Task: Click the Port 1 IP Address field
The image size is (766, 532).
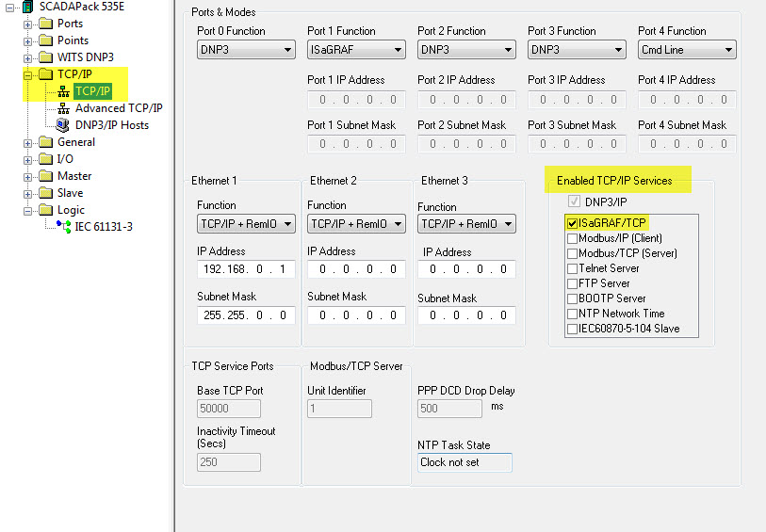Action: pos(356,100)
